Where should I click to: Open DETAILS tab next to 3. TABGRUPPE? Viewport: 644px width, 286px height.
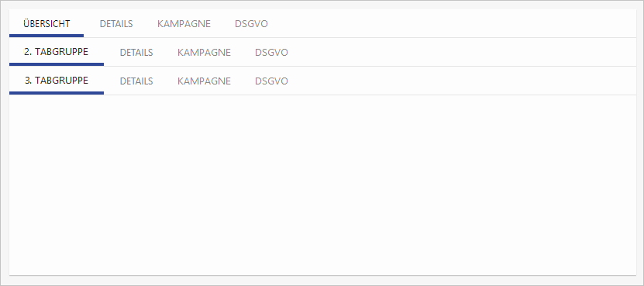[x=136, y=81]
